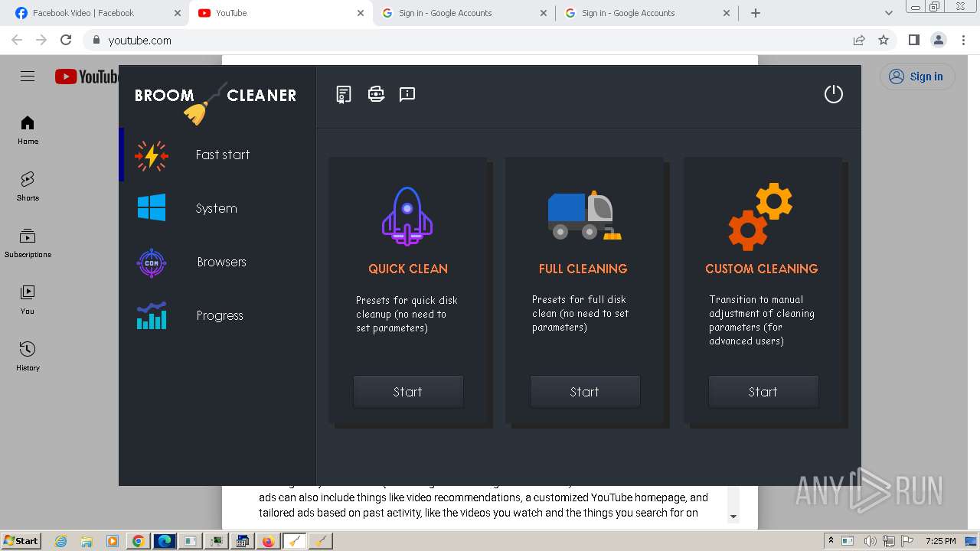Open Chrome three-dot menu
The height and width of the screenshot is (551, 980).
964,40
